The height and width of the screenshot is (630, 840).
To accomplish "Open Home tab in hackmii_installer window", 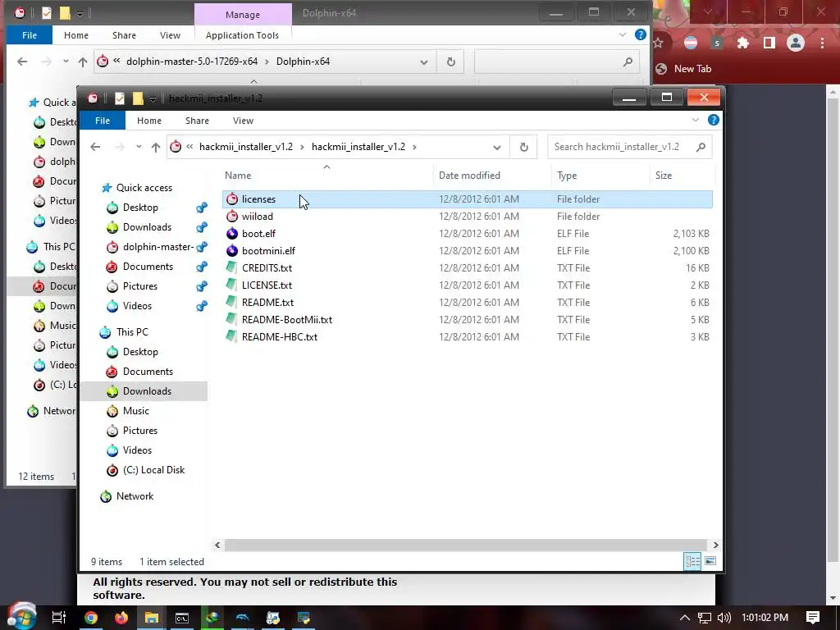I will coord(149,121).
